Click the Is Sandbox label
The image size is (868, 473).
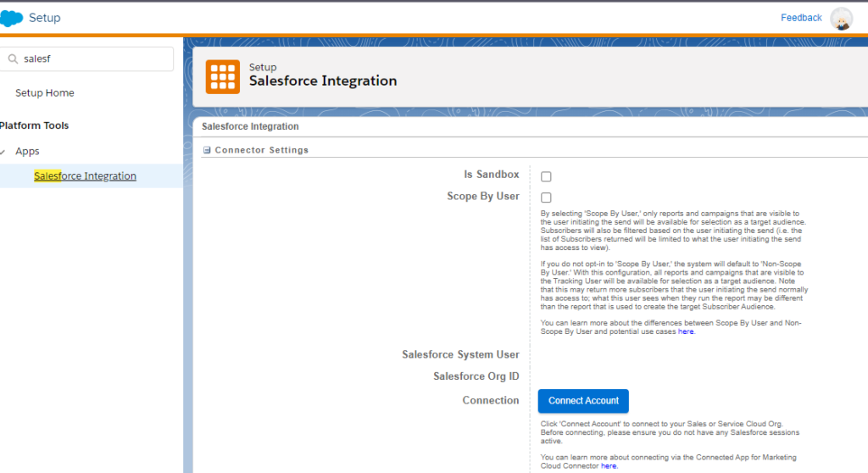pos(491,175)
